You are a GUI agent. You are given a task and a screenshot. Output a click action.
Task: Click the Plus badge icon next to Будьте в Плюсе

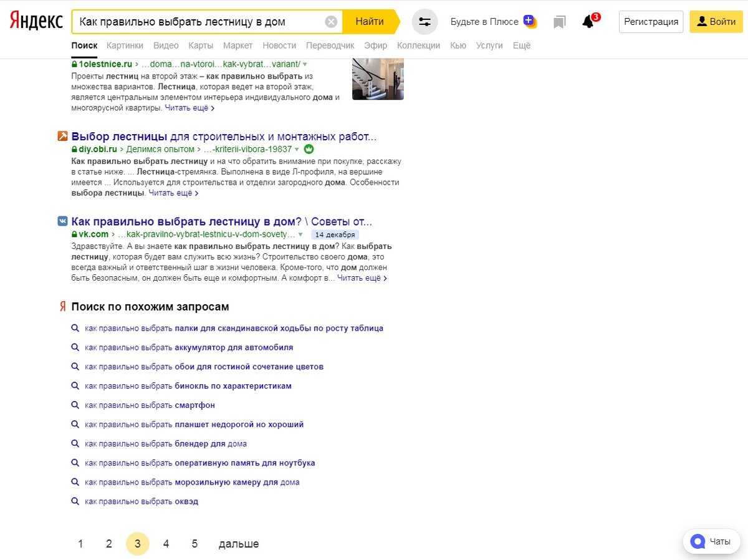click(530, 21)
